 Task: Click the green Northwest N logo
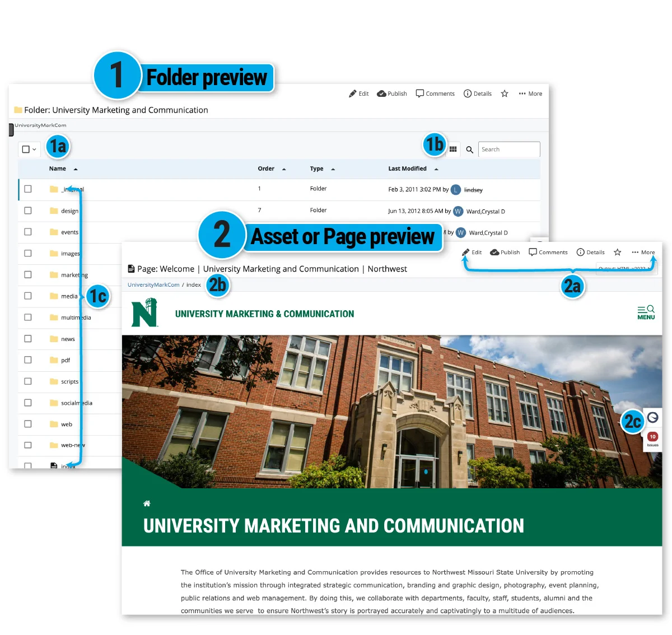[145, 312]
